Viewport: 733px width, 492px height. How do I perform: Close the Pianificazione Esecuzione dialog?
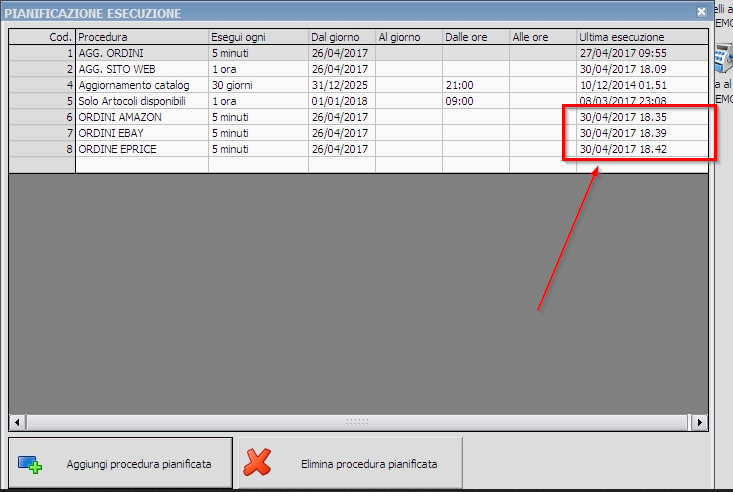click(x=701, y=12)
